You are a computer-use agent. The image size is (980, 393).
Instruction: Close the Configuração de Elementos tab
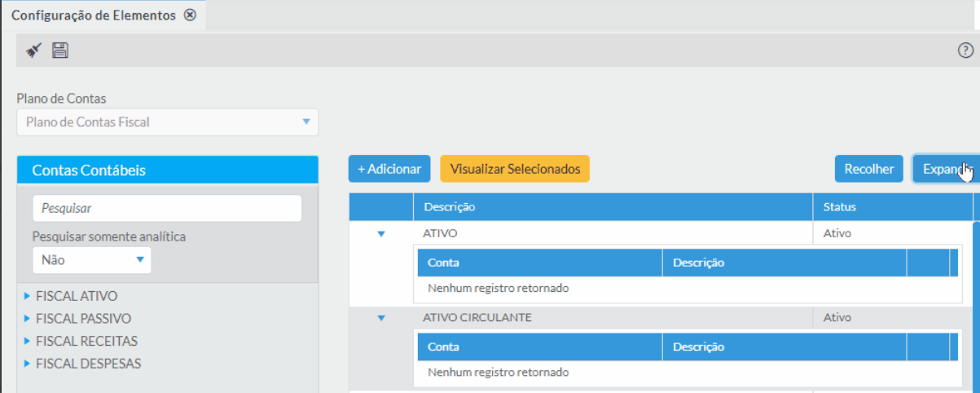click(190, 15)
